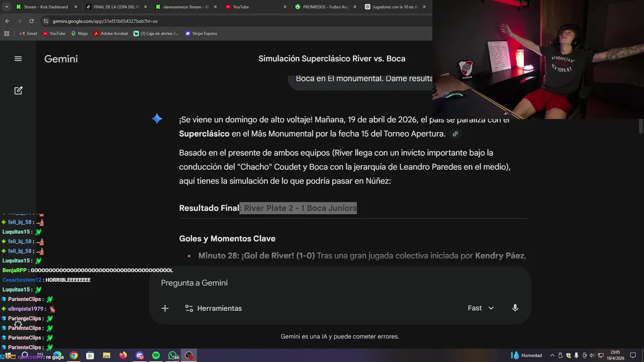Open Humedad weather widget
Screen dimensions: 644x362
pyautogui.click(x=527, y=355)
